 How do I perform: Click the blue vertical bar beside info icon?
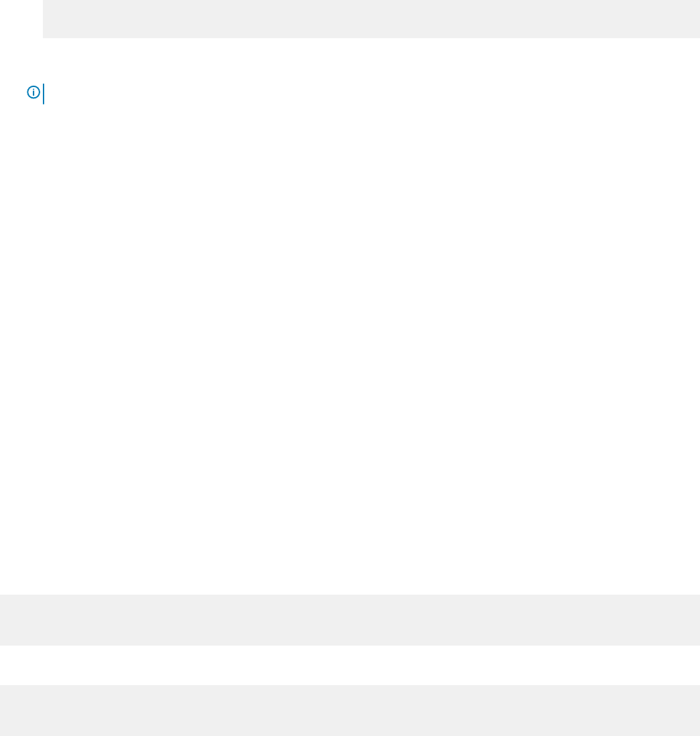(44, 94)
